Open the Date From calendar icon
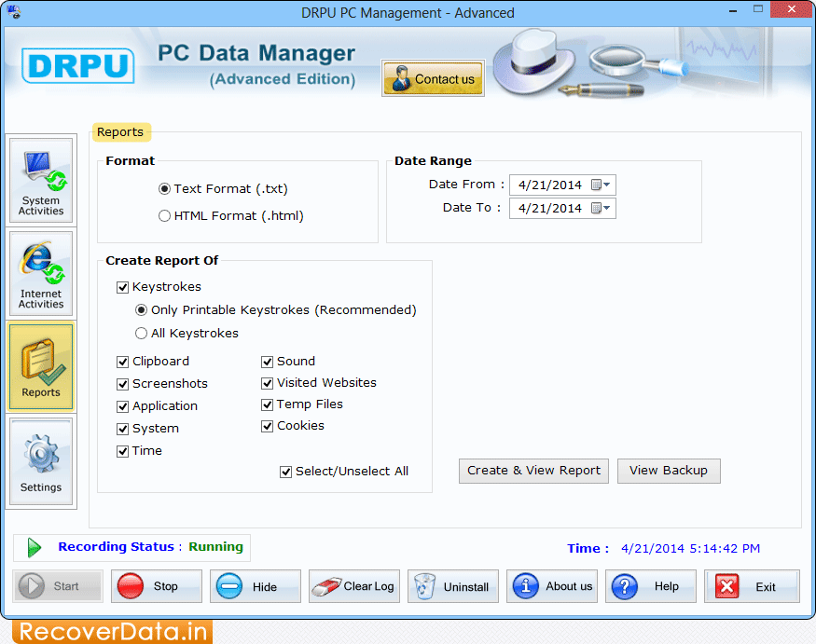816x644 pixels. click(597, 185)
